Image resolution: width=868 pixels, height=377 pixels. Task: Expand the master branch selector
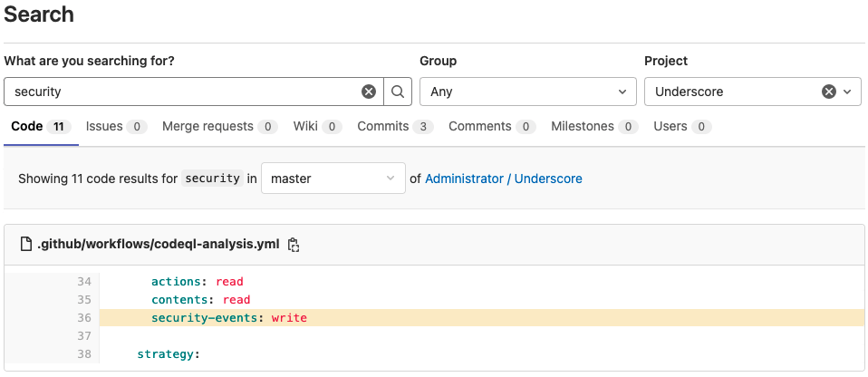pyautogui.click(x=333, y=179)
